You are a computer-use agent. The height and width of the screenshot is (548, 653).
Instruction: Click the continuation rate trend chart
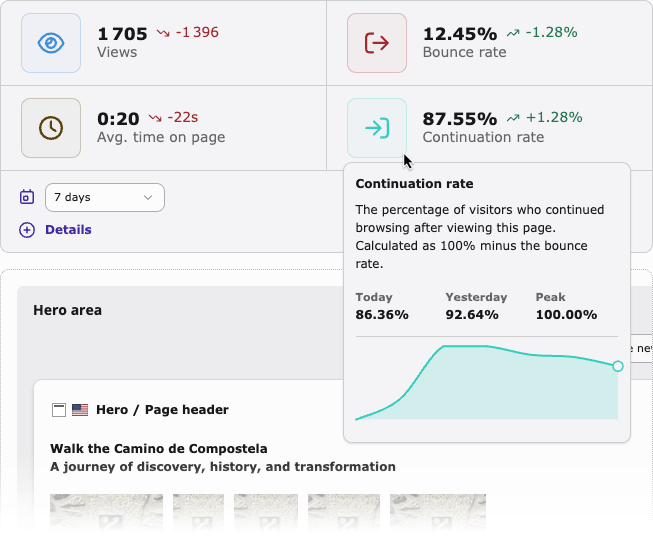point(487,382)
